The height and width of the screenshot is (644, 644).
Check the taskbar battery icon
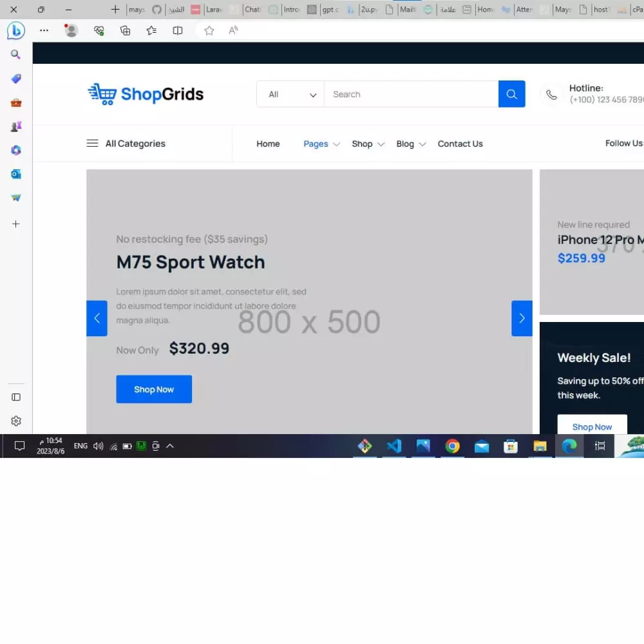pos(127,446)
